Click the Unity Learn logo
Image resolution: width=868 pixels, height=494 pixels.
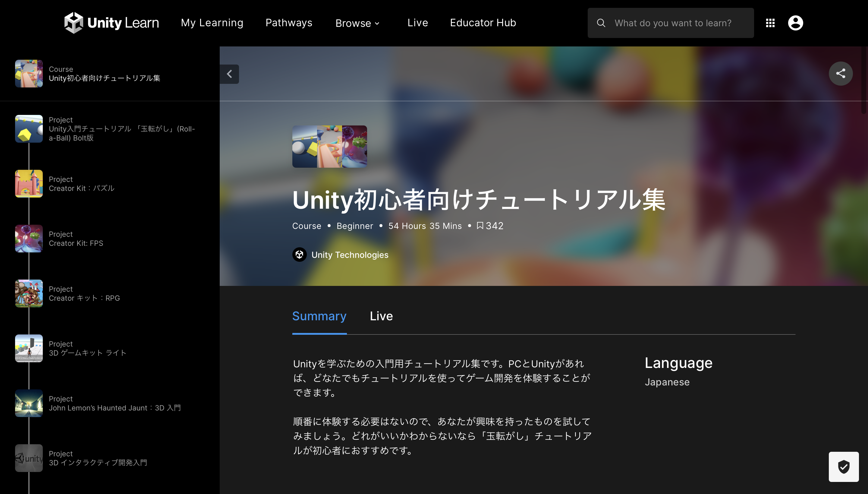pyautogui.click(x=112, y=23)
